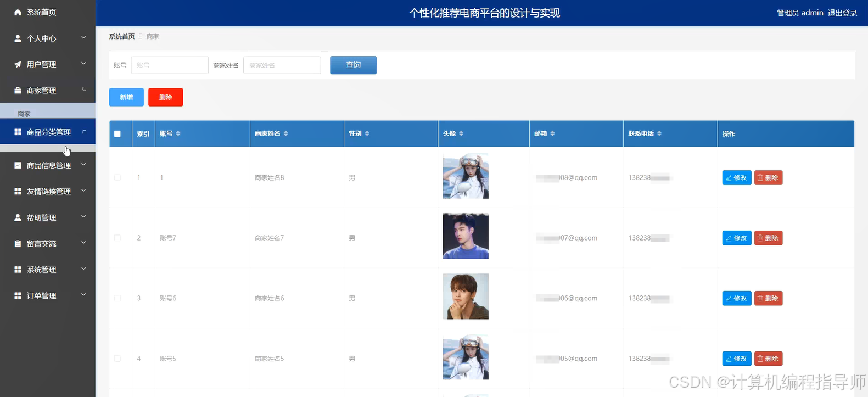Check the row checkbox for 账号6

coord(117,298)
